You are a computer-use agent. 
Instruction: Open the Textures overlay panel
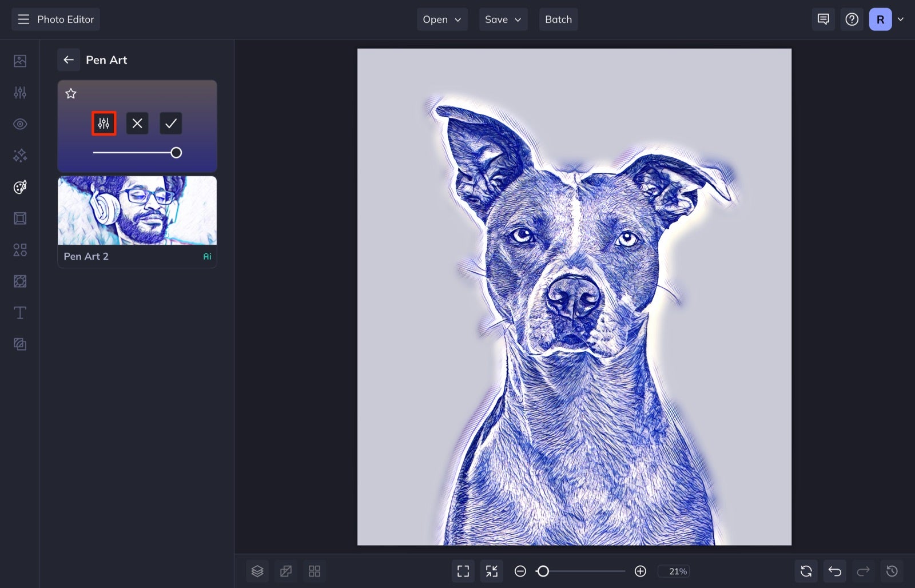coord(19,281)
